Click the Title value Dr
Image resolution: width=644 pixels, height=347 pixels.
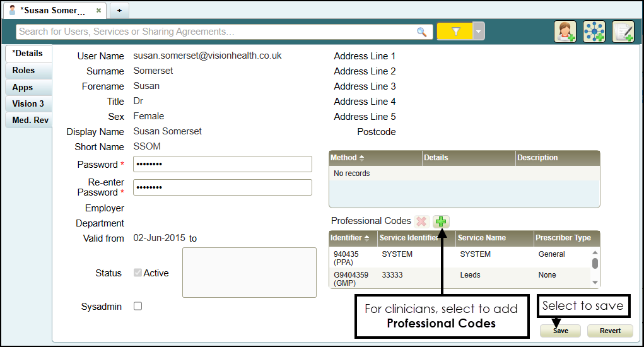[x=138, y=101]
